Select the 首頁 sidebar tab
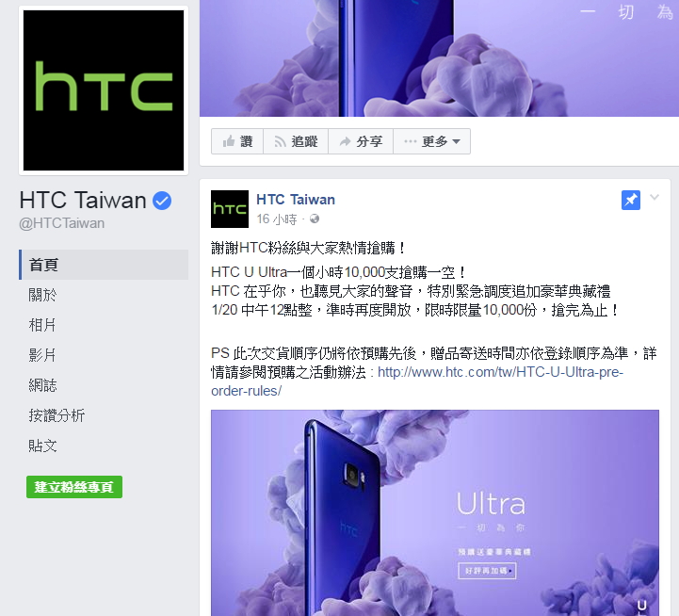The image size is (679, 616). (104, 265)
